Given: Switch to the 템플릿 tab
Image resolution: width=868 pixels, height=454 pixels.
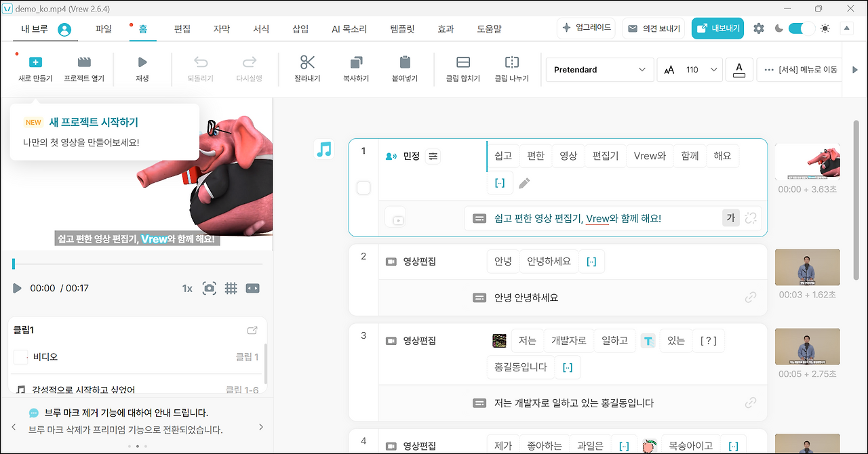Looking at the screenshot, I should click(403, 29).
